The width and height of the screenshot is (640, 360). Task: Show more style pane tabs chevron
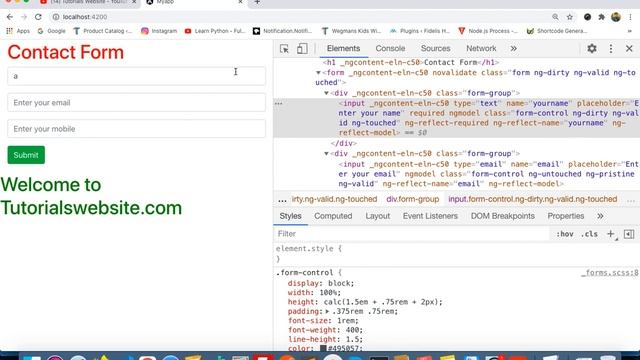(x=600, y=216)
